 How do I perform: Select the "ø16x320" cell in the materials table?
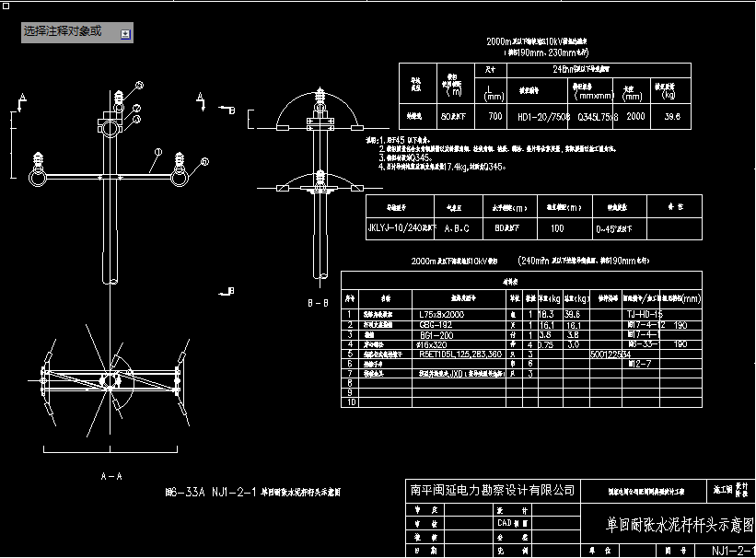coord(432,344)
